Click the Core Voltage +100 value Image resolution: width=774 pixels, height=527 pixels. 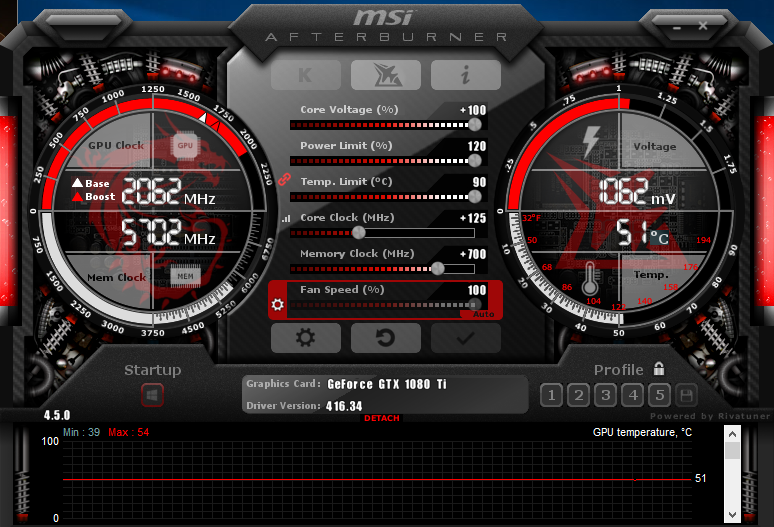tap(473, 110)
